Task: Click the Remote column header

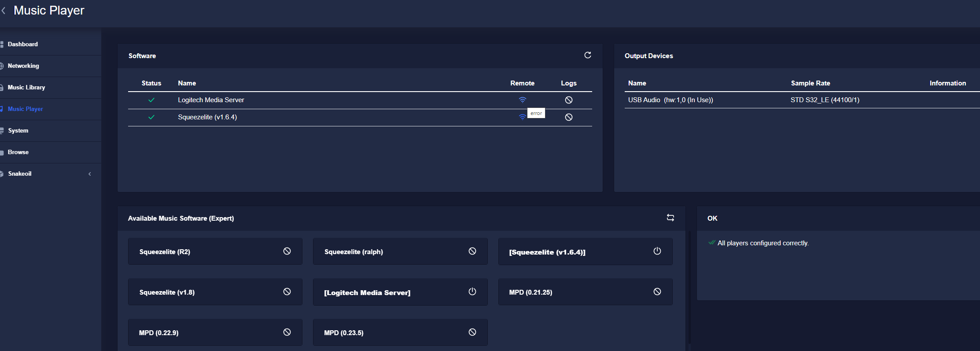Action: [x=522, y=83]
